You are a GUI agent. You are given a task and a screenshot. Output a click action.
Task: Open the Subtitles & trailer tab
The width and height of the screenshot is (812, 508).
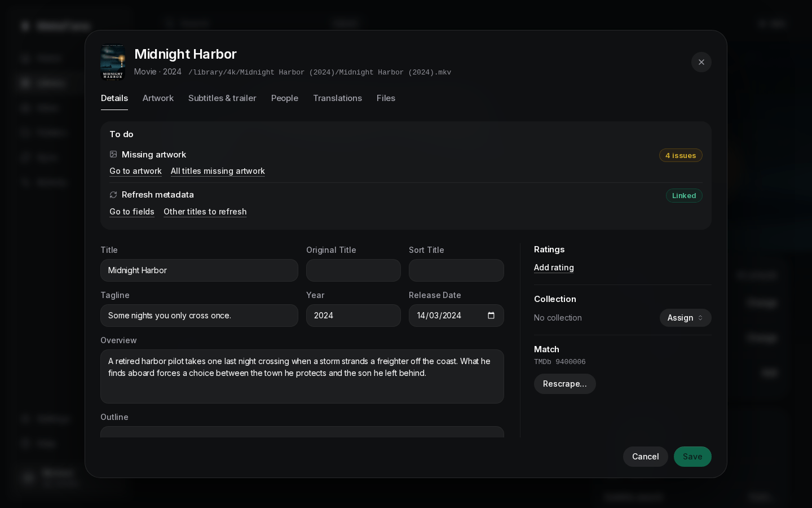click(x=222, y=98)
